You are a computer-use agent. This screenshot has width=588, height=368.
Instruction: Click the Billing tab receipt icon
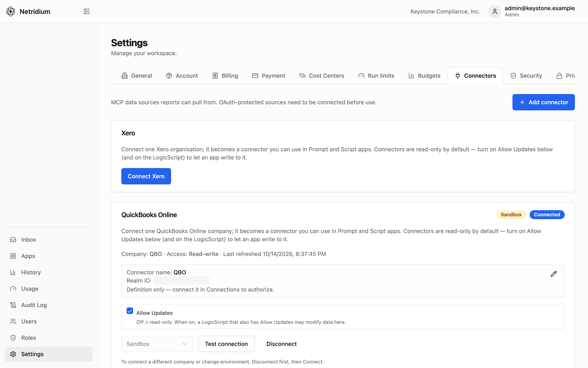(215, 76)
